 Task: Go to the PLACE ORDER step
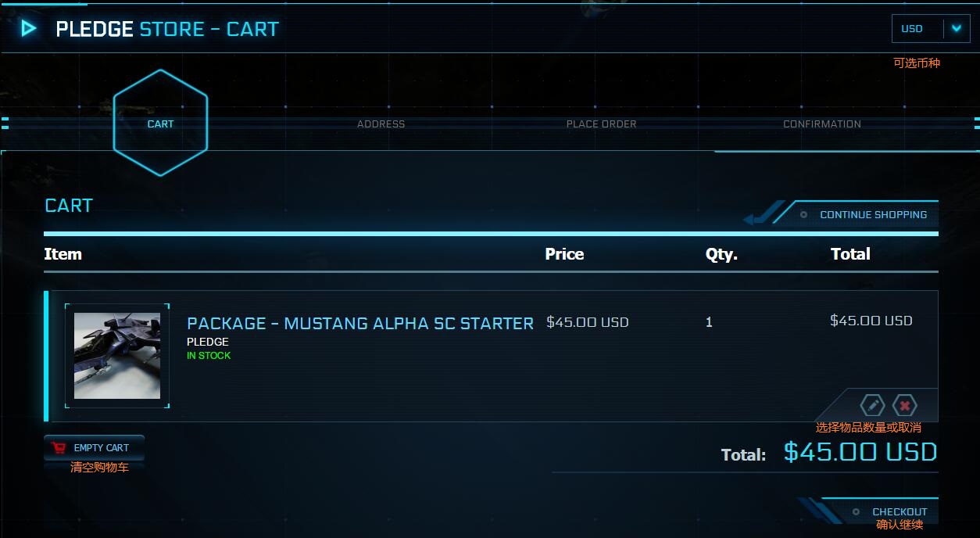(x=601, y=124)
